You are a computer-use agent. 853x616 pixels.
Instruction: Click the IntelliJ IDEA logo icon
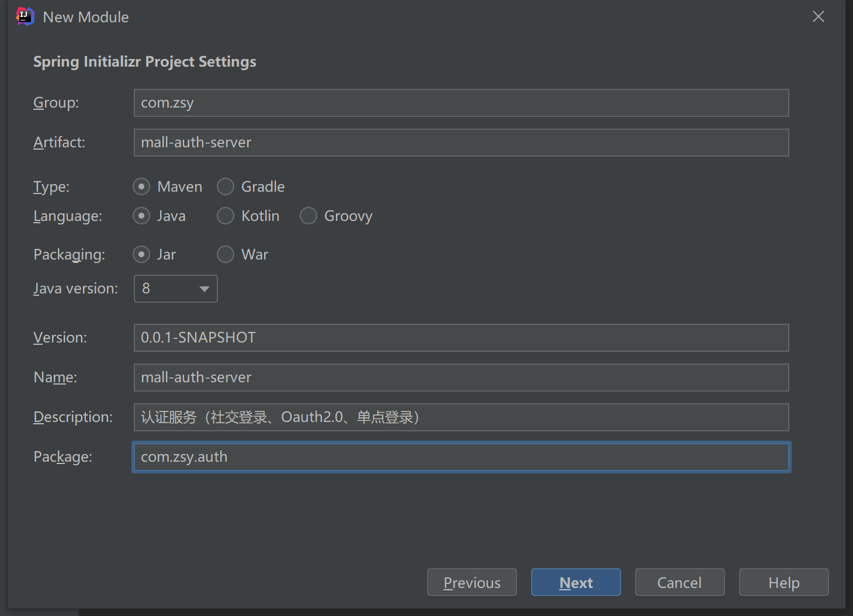pos(25,16)
